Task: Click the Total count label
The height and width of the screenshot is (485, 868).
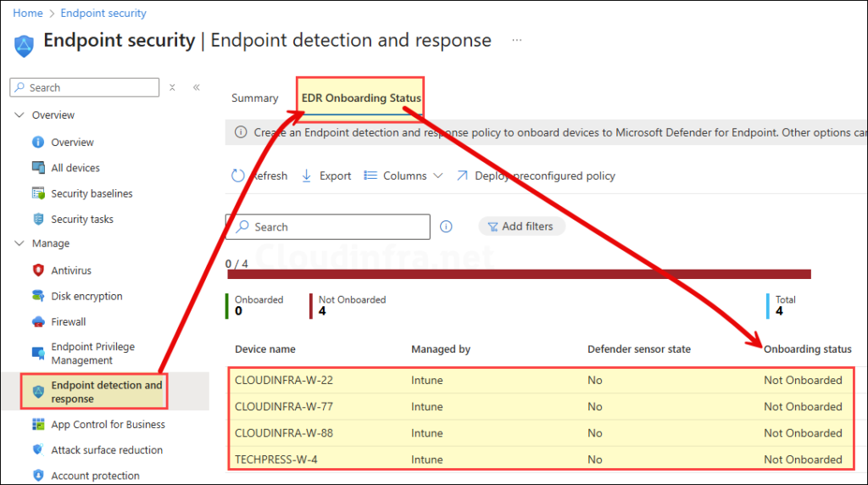Action: (x=786, y=299)
